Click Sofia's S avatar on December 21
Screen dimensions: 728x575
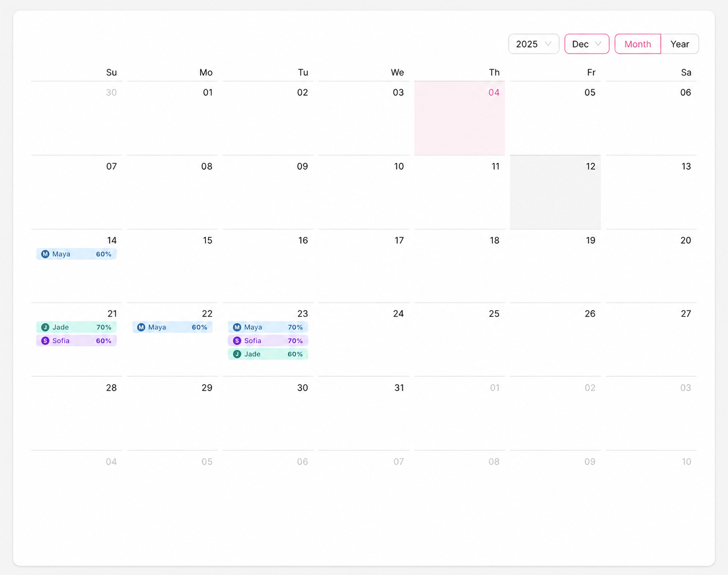[x=45, y=341]
